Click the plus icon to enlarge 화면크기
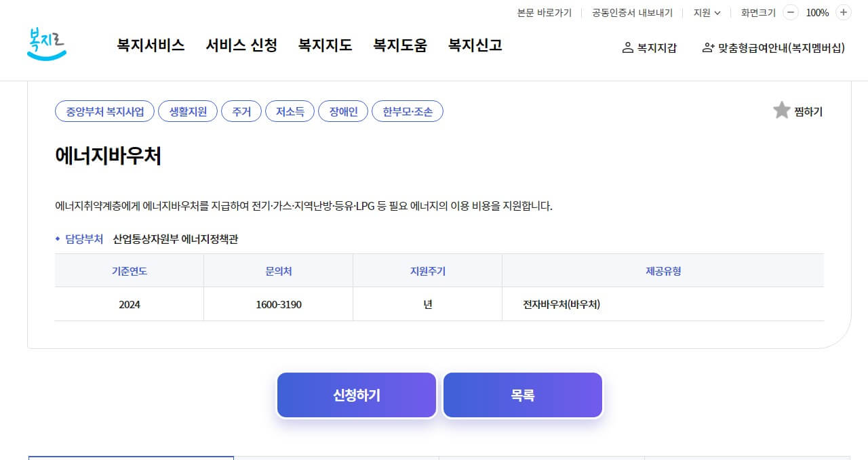868x460 pixels. 843,12
